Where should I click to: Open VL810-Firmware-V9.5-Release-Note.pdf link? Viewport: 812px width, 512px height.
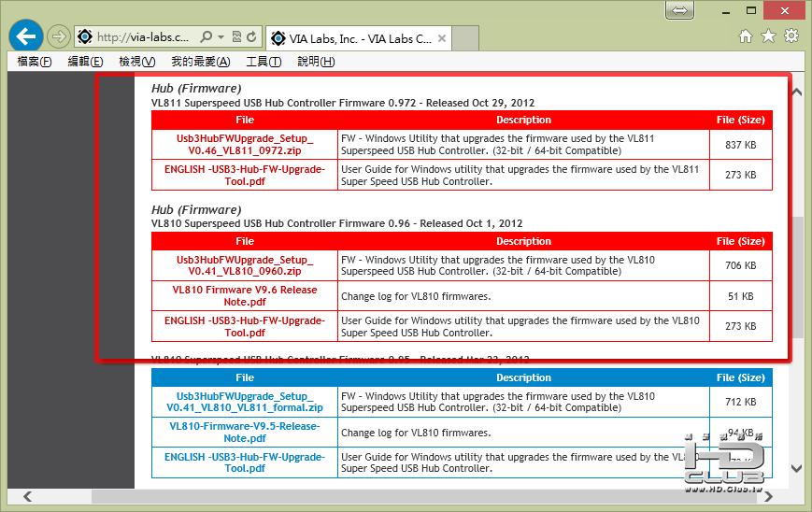245,433
